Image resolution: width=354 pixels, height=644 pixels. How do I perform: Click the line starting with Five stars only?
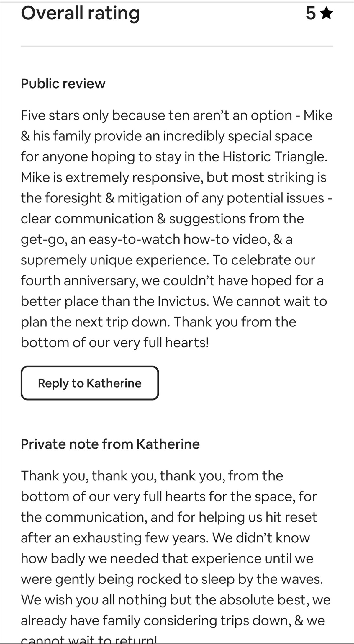click(176, 115)
